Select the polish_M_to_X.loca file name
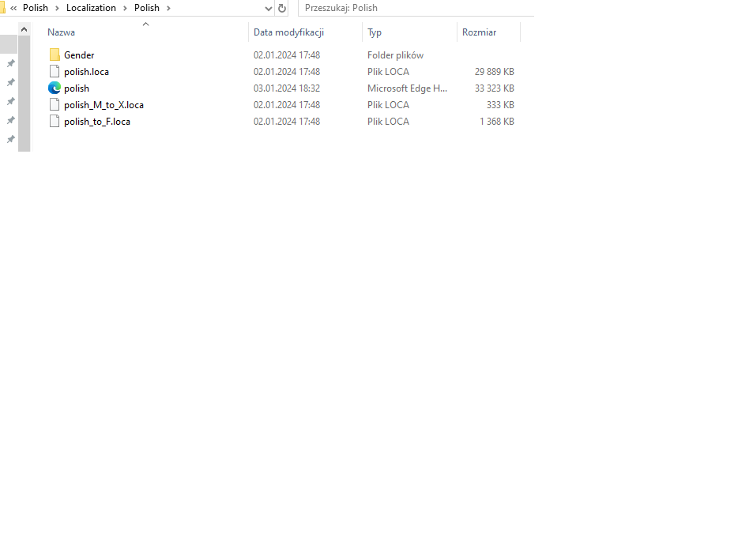 point(104,104)
